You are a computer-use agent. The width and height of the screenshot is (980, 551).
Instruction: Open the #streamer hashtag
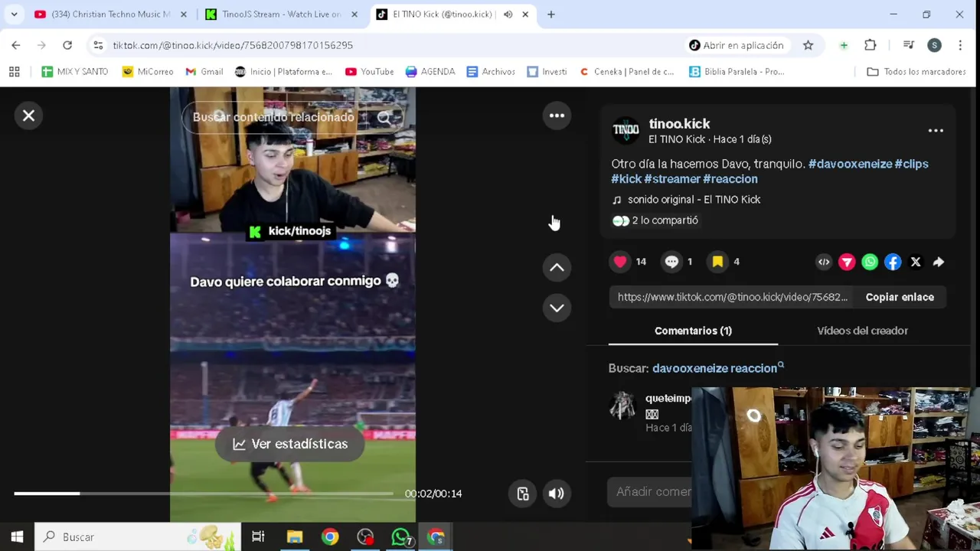pos(672,179)
